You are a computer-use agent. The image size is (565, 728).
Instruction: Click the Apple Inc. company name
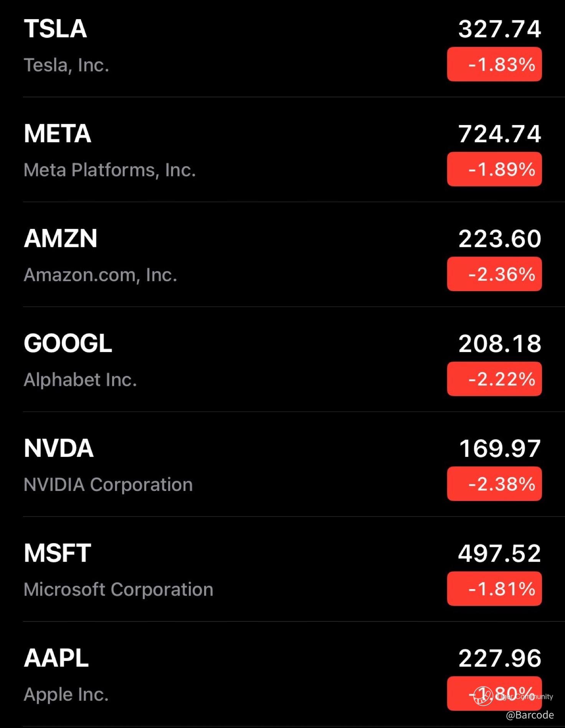pos(66,694)
